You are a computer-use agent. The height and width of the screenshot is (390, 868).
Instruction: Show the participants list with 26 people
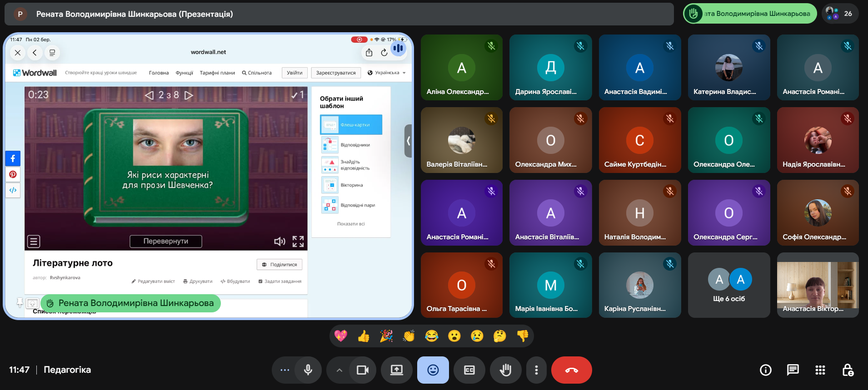pyautogui.click(x=839, y=14)
